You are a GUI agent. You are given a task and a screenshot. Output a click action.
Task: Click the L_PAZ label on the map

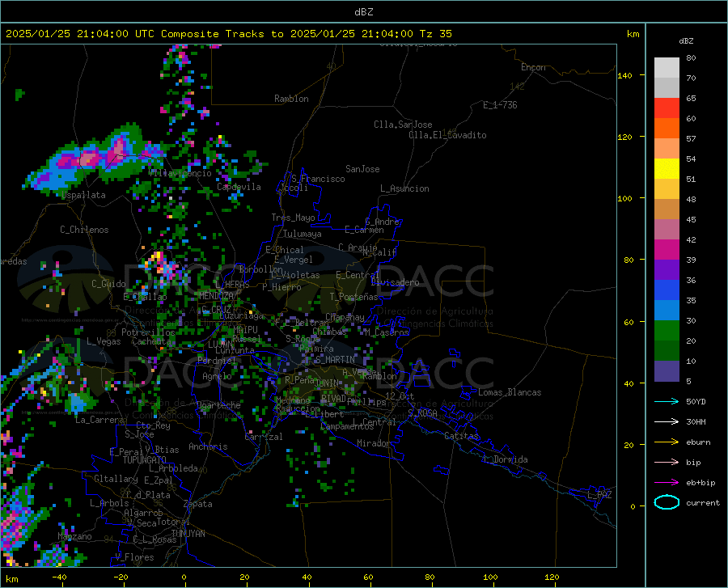[x=599, y=495]
